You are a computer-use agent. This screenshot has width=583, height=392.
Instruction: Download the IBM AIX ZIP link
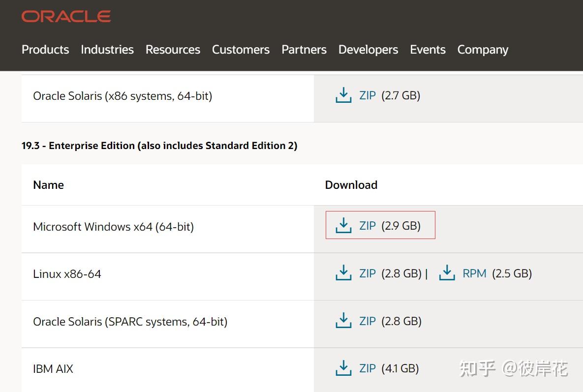[x=368, y=368]
